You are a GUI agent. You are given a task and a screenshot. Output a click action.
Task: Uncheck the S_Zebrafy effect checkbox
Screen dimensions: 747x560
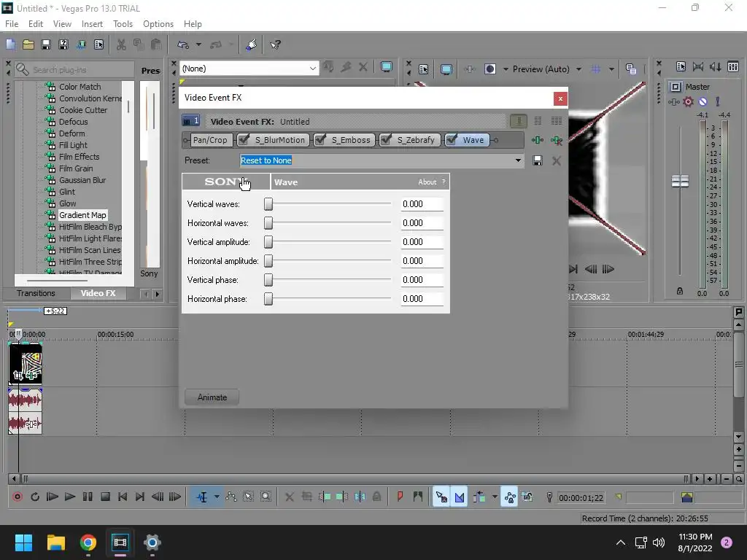pos(386,139)
